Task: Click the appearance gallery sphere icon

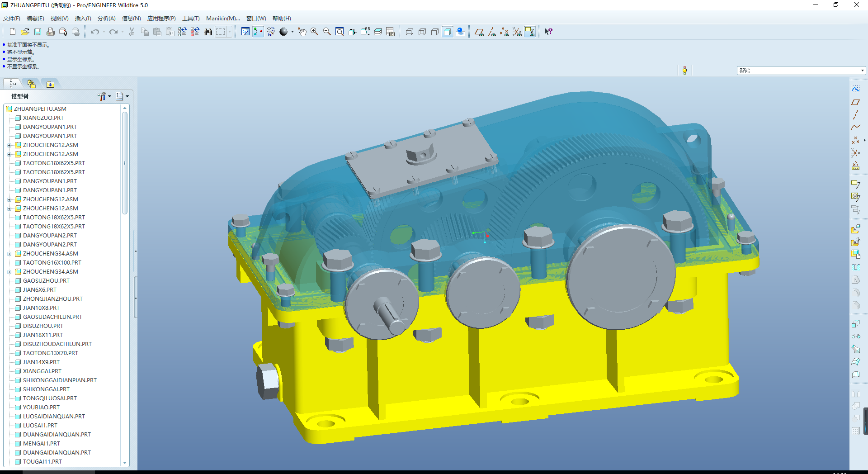Action: (x=283, y=32)
